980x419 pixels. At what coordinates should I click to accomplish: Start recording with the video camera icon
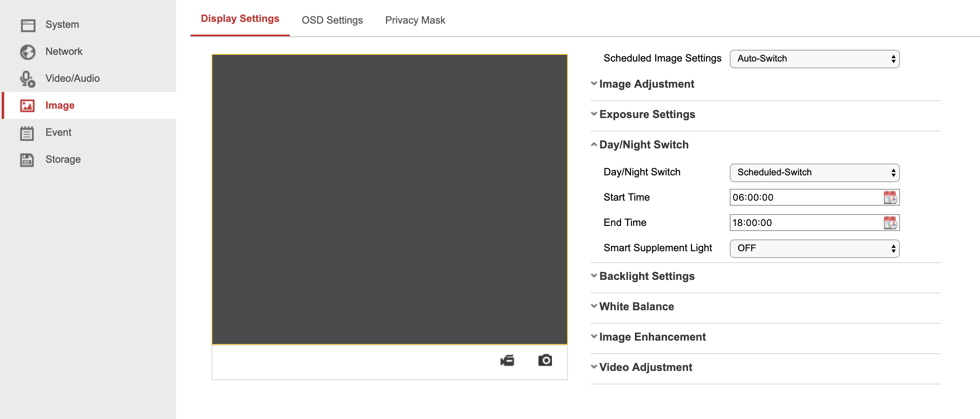pyautogui.click(x=507, y=360)
